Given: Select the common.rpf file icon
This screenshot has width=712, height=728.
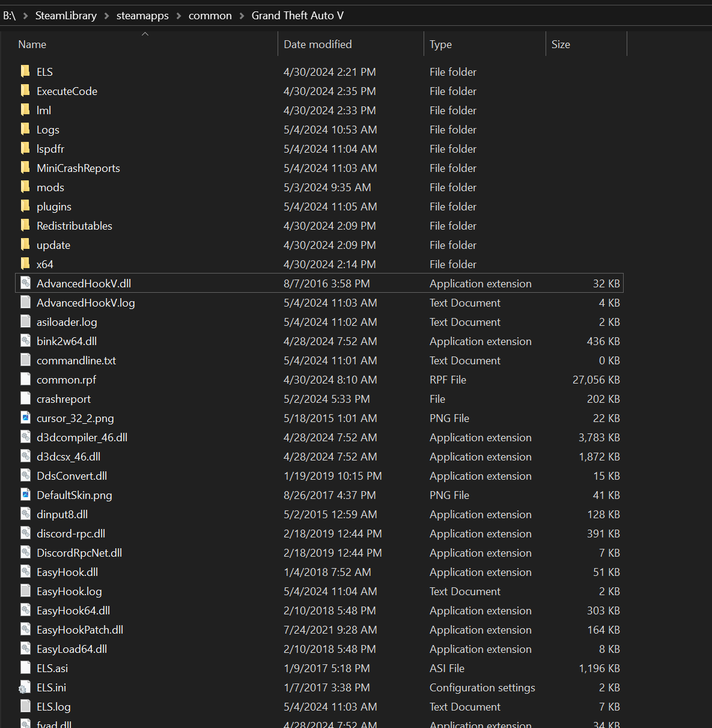Looking at the screenshot, I should (x=25, y=380).
